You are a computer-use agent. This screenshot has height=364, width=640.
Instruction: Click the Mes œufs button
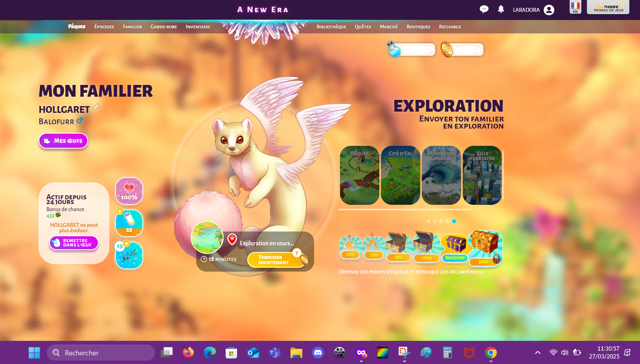coord(63,141)
